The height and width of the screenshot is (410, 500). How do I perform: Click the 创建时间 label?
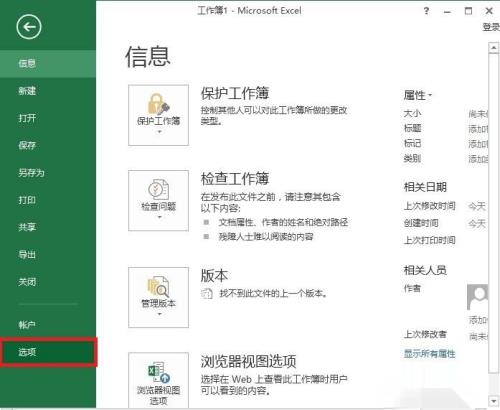[x=421, y=223]
